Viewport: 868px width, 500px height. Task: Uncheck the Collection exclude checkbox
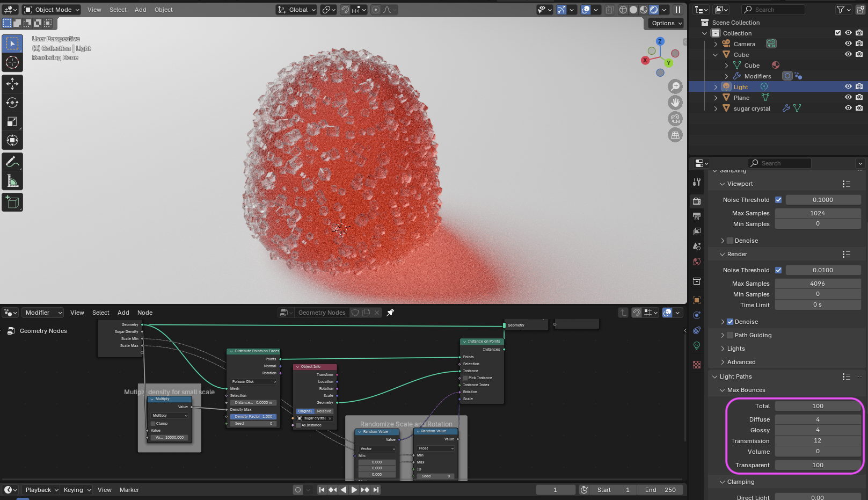pos(838,33)
